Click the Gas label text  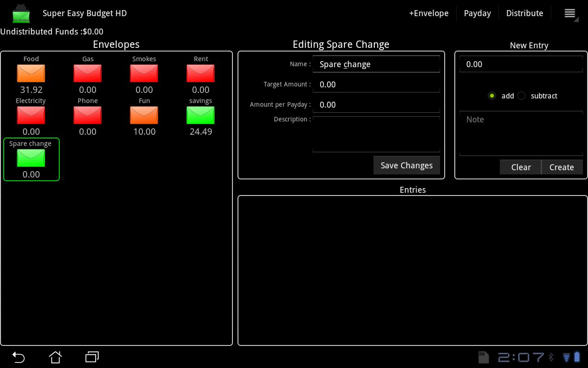[x=88, y=59]
